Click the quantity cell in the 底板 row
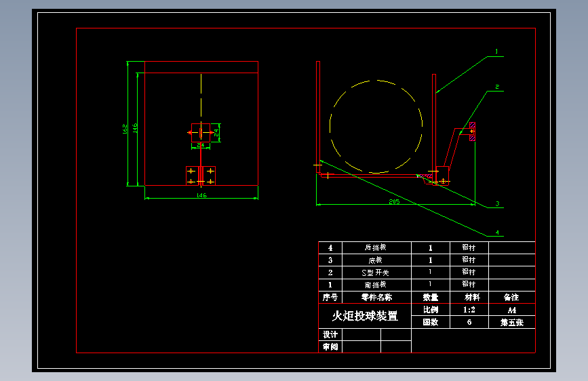The image size is (588, 381). 431,260
